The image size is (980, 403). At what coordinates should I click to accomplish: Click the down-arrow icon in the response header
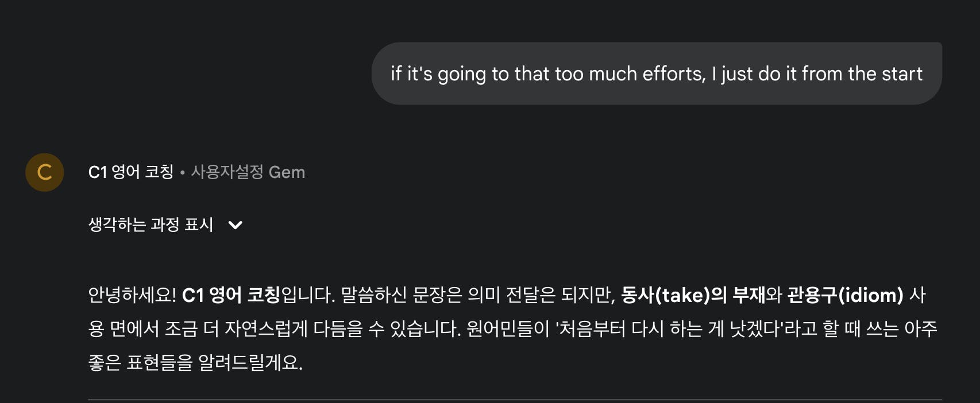point(235,225)
